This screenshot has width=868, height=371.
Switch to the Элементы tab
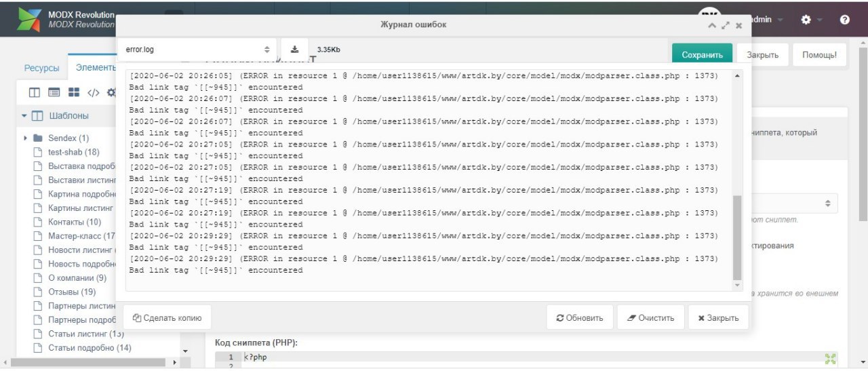[x=95, y=68]
